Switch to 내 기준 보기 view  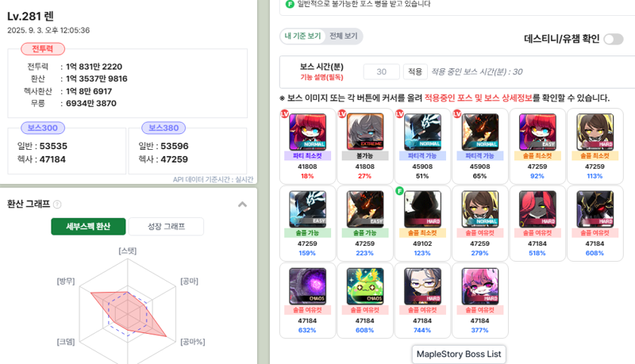coord(302,36)
